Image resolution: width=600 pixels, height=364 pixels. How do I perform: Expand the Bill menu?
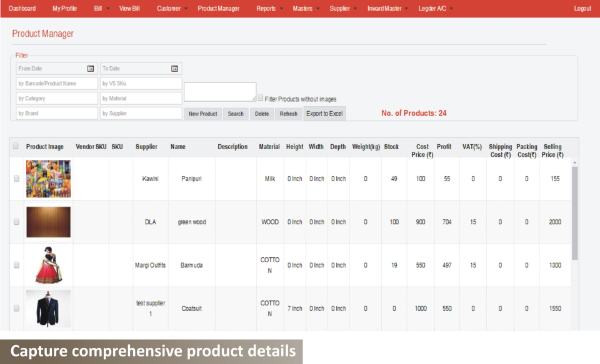[99, 8]
